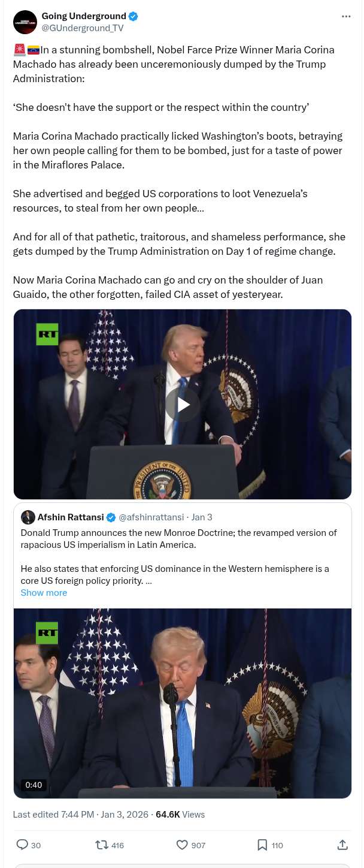The height and width of the screenshot is (868, 364).
Task: Click the Going Underground display name
Action: 84,16
